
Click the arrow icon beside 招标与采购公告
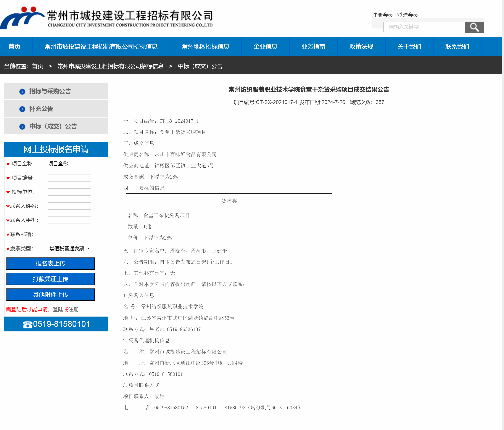(x=22, y=92)
